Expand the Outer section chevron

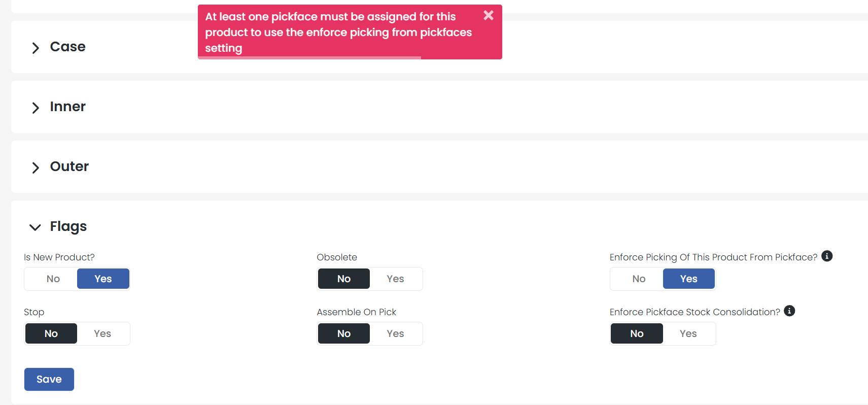(36, 167)
